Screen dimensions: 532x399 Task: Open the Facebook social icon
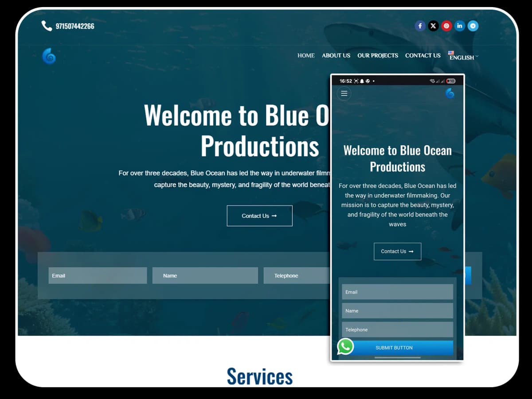click(420, 26)
